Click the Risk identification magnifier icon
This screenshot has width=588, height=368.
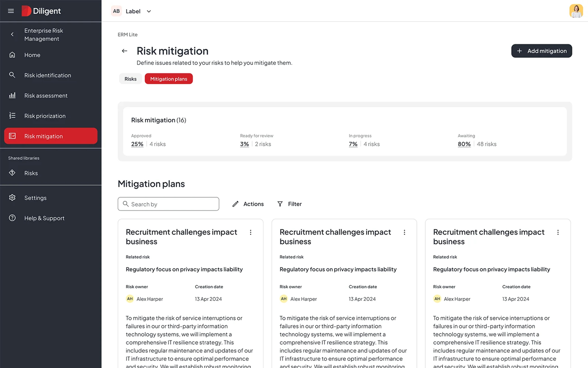12,75
